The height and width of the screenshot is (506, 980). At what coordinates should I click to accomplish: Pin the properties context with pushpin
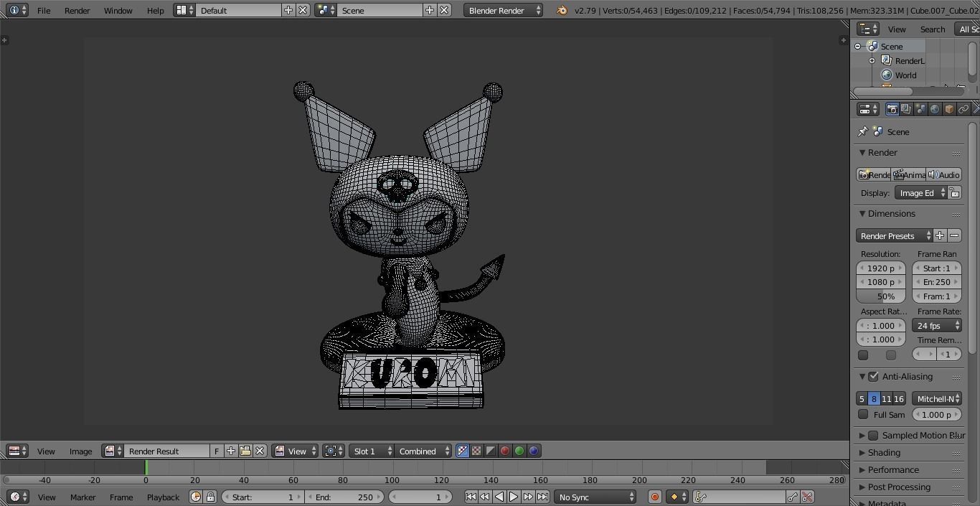coord(863,131)
